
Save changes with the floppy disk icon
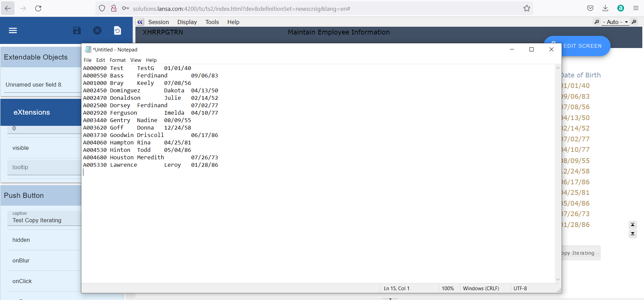click(x=77, y=30)
